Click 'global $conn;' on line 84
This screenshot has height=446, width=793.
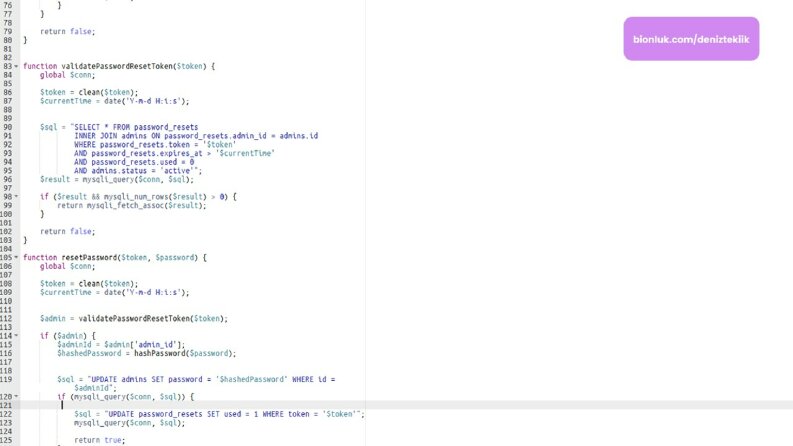coord(67,75)
